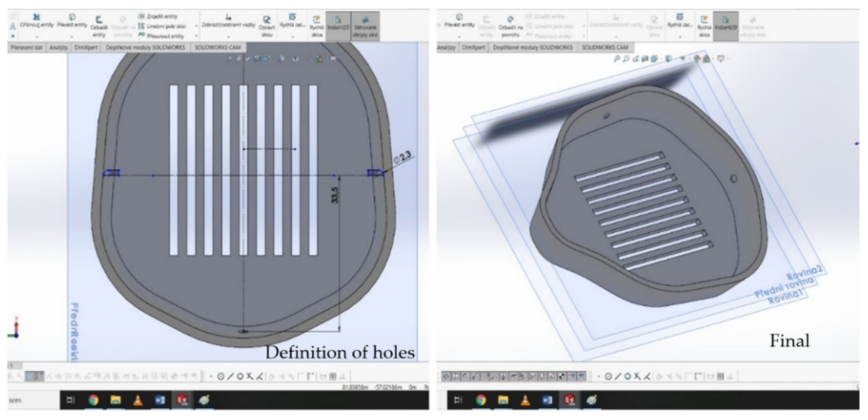The image size is (868, 420).
Task: Click the edit appearance color ball in the Final window
Action: [697, 59]
